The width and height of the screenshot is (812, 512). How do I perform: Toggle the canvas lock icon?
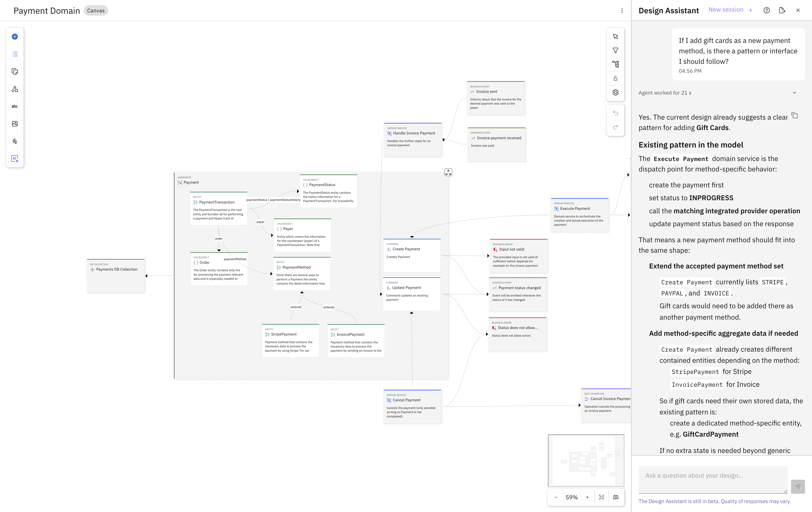(x=615, y=78)
